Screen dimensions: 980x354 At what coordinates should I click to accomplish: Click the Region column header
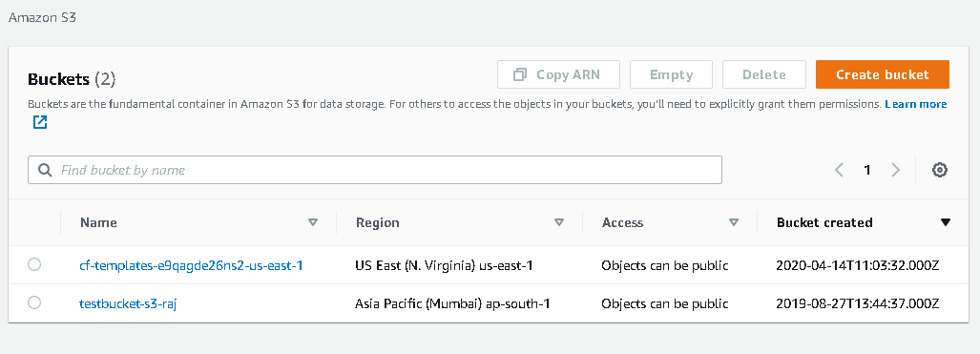point(378,222)
